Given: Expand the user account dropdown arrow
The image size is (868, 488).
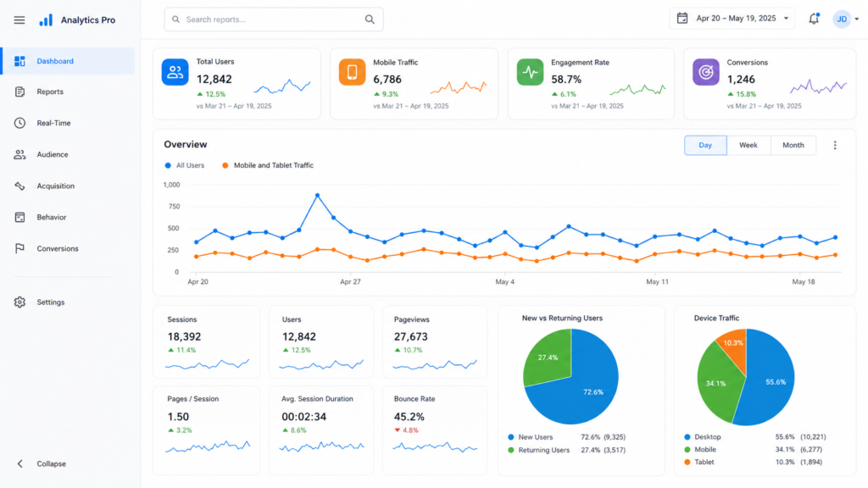Looking at the screenshot, I should 856,19.
